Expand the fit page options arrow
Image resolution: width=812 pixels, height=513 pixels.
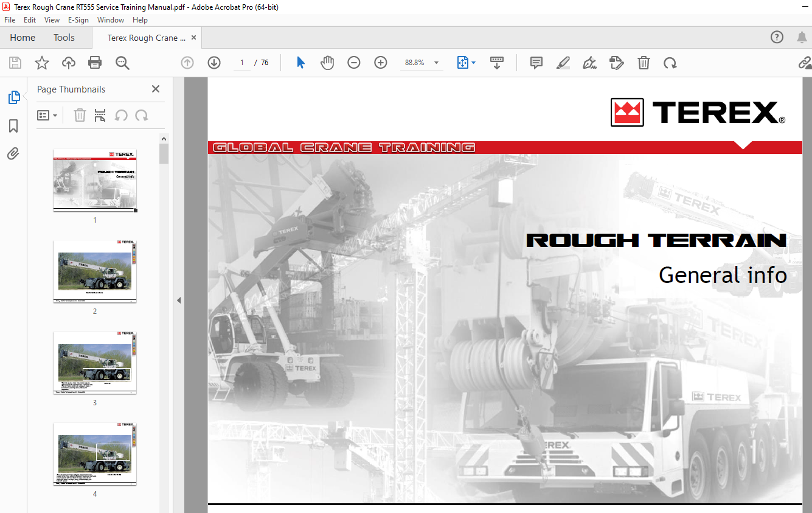pyautogui.click(x=473, y=63)
